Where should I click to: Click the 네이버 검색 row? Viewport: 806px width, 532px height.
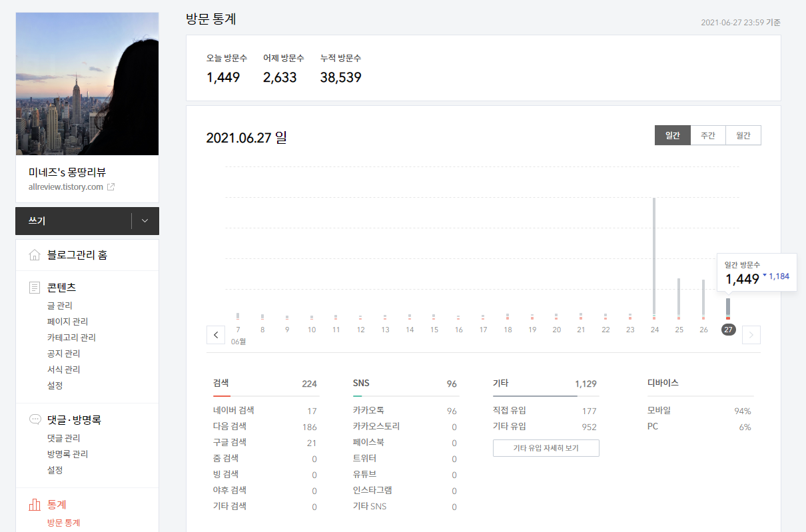(265, 411)
